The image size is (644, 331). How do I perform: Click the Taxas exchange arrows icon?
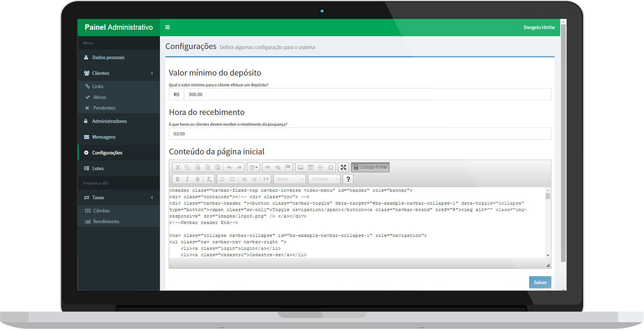(86, 197)
